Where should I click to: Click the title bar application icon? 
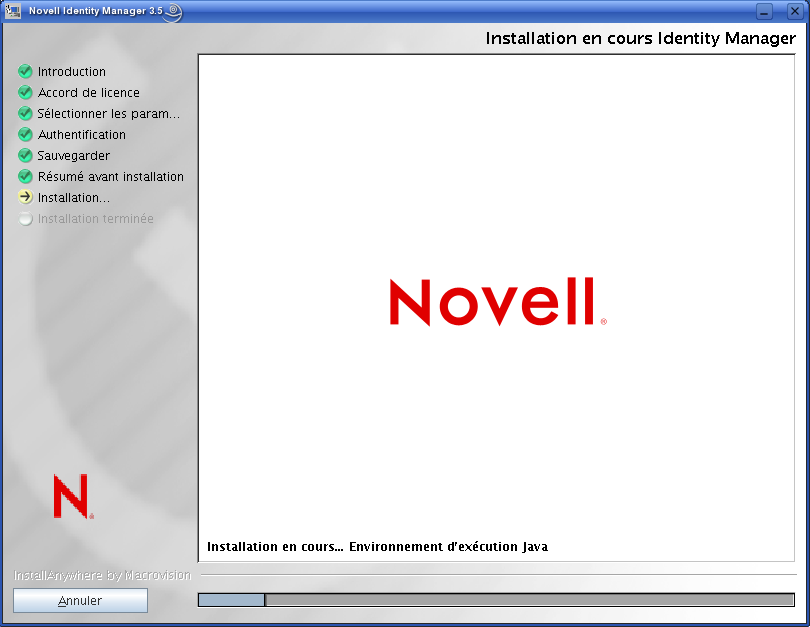(x=12, y=9)
